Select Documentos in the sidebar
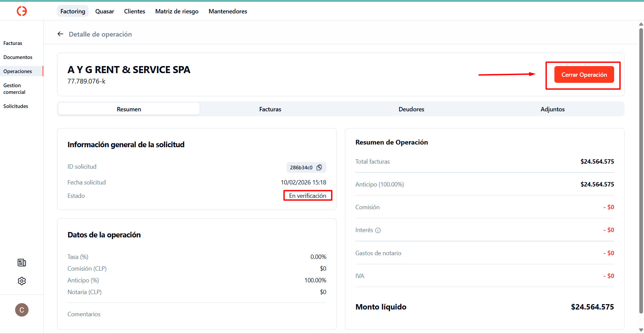Image resolution: width=644 pixels, height=334 pixels. coord(18,57)
